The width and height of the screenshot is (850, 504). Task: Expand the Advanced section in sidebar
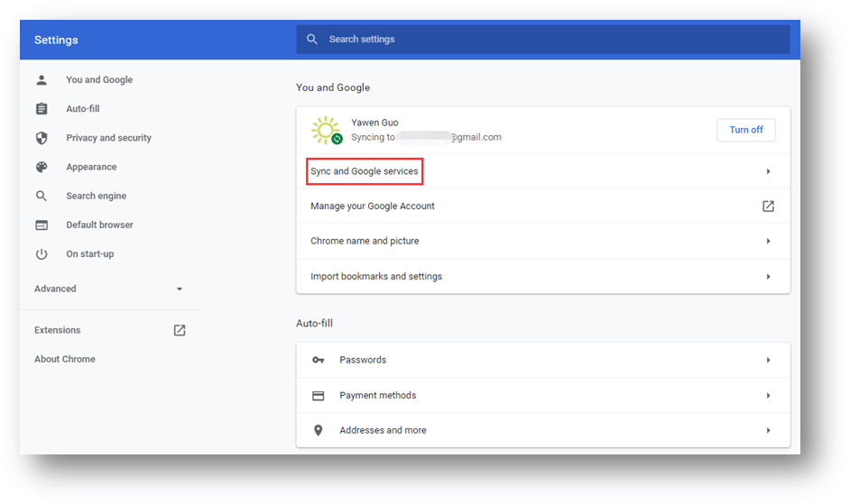[180, 289]
